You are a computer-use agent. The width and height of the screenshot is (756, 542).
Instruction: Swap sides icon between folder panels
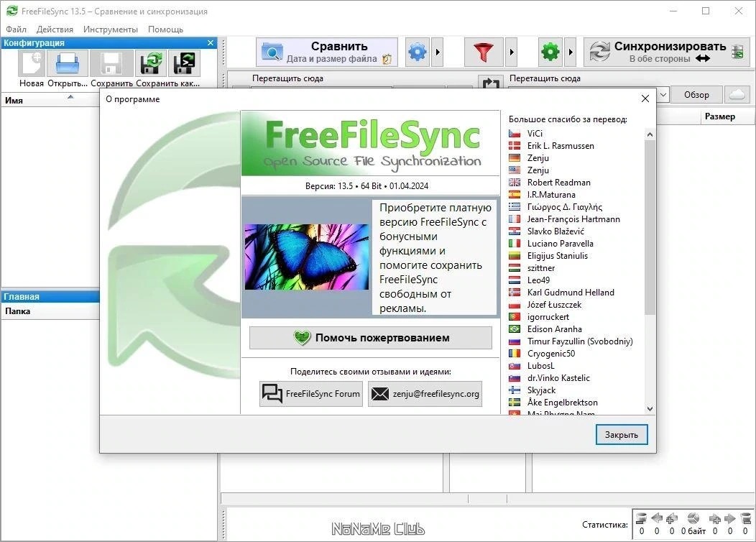[x=491, y=83]
